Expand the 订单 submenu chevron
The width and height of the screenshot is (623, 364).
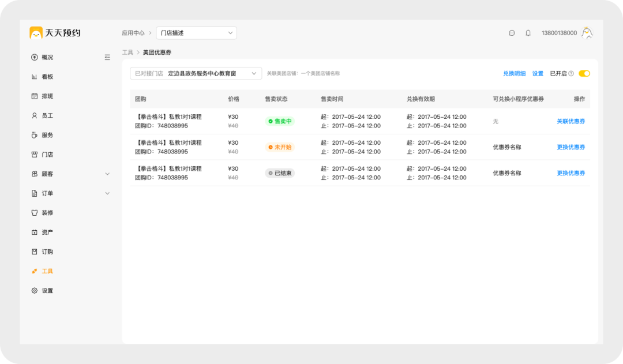(107, 193)
